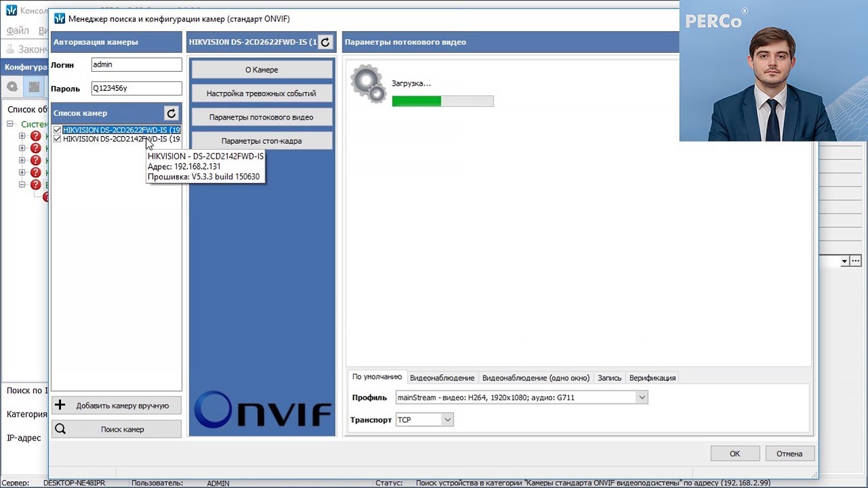Select HIKVISION DS-2CD2142FWD-IS in the camera list
This screenshot has height=488, width=868.
coord(121,139)
